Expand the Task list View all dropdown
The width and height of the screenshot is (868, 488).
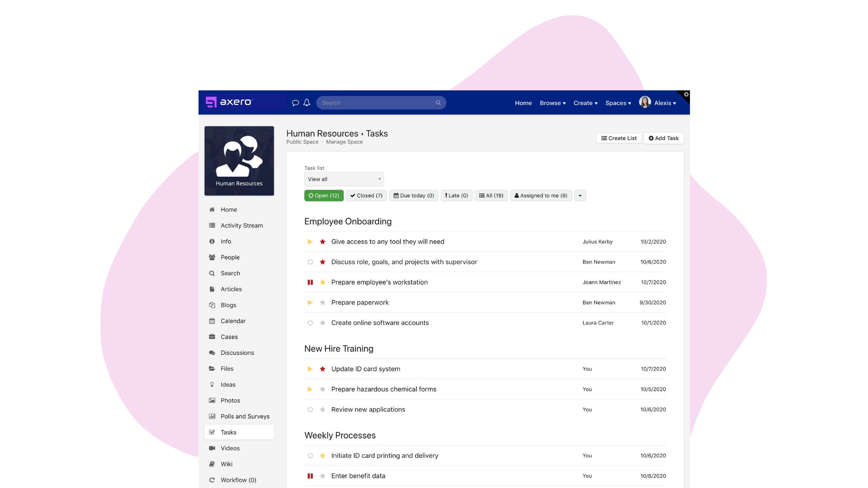(x=344, y=179)
